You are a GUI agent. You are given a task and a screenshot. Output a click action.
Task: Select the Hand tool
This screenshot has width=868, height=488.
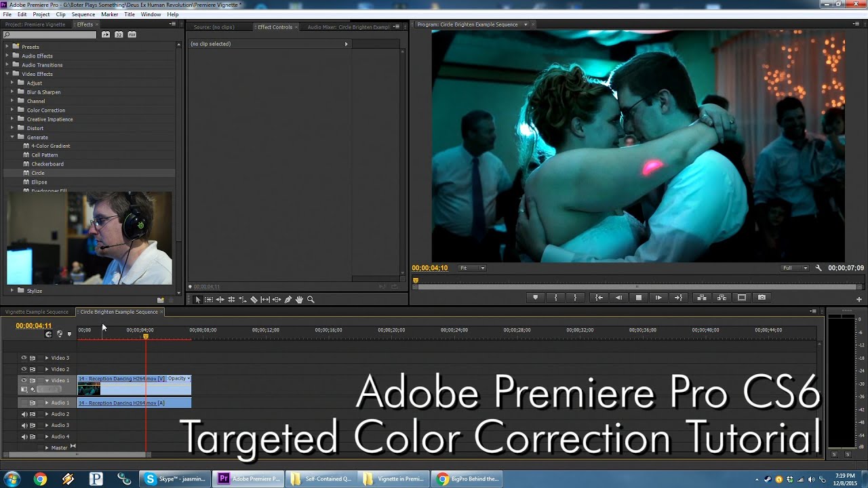coord(299,300)
